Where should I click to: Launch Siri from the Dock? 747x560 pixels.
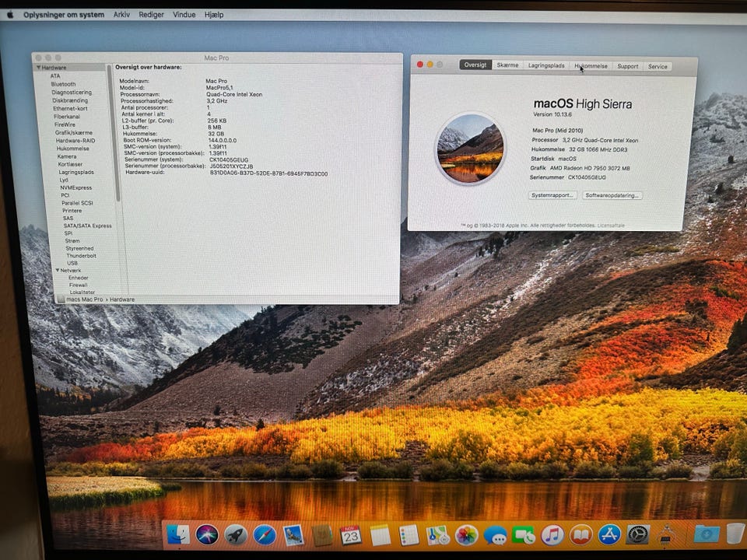coord(207,535)
